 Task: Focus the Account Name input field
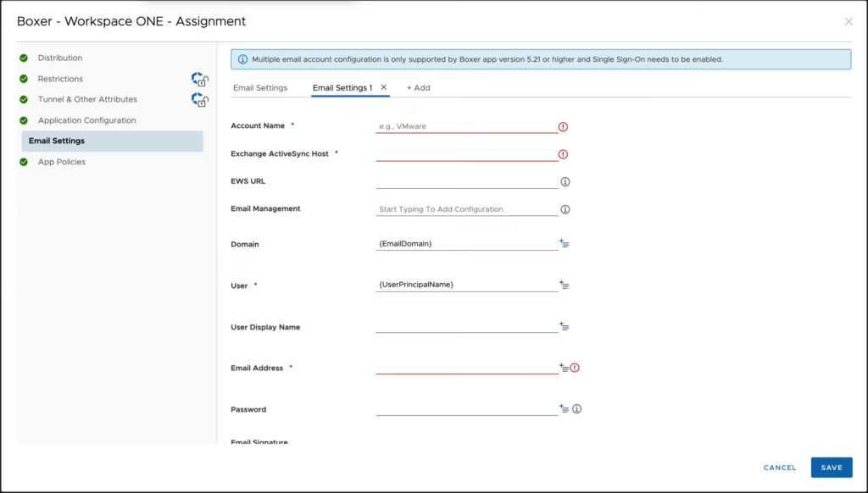pos(466,126)
